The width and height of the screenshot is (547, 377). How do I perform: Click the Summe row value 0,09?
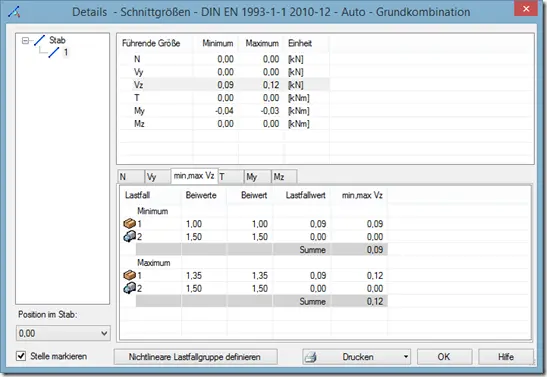375,250
